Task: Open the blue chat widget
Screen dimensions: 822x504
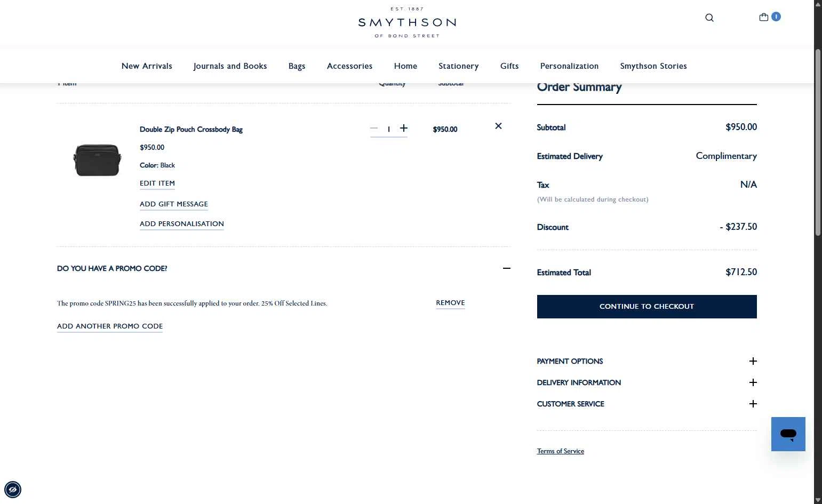Action: coord(788,434)
